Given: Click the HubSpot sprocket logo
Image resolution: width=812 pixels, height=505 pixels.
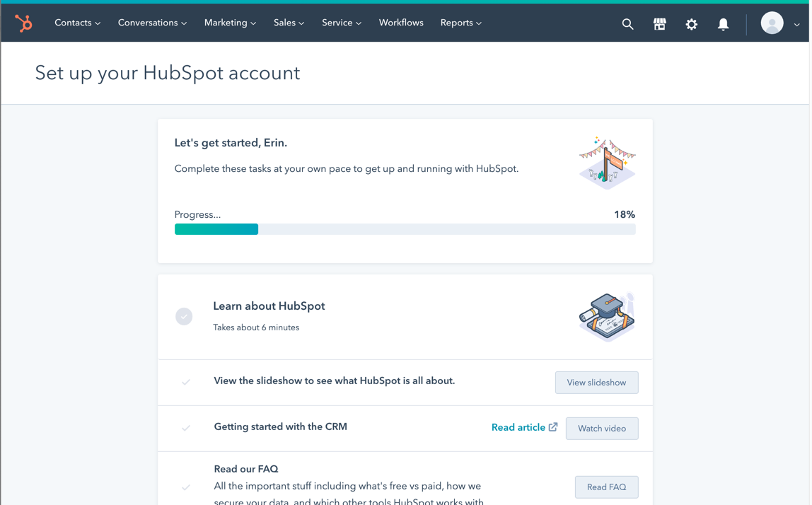Looking at the screenshot, I should tap(24, 23).
